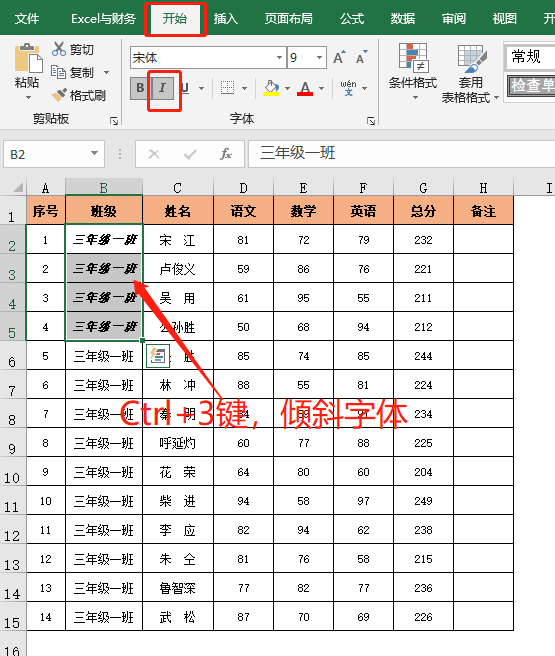
Task: Toggle Italic formatting button
Action: [x=162, y=88]
